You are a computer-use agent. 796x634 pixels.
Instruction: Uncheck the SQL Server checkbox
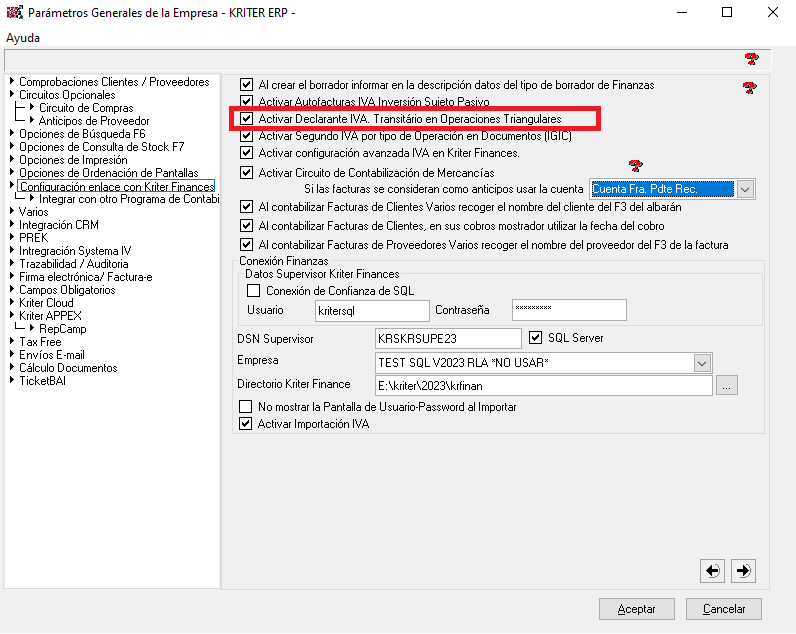click(x=535, y=338)
